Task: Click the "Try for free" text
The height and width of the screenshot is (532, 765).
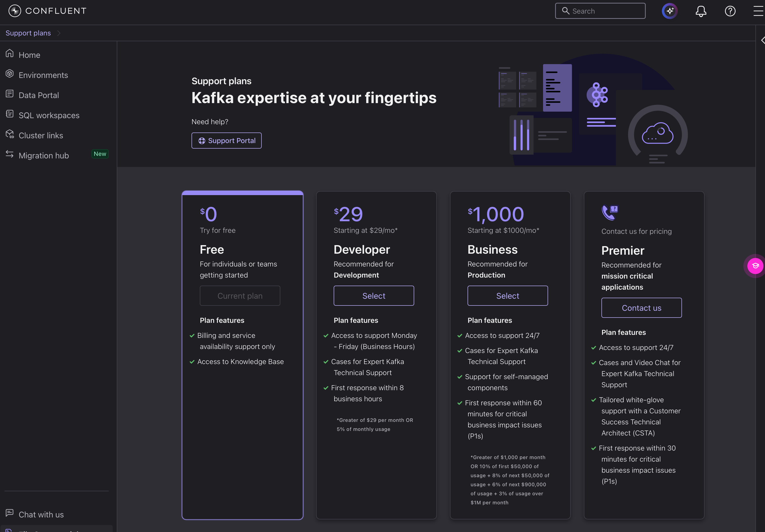Action: [218, 230]
